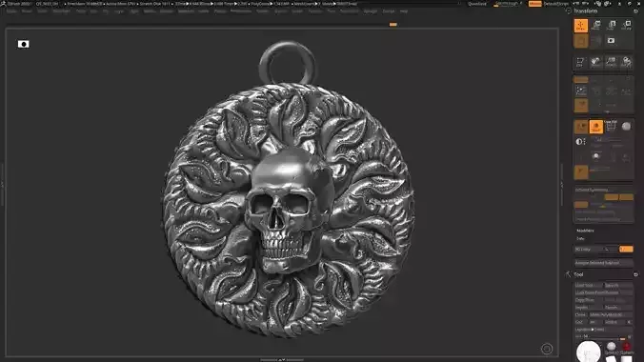644x362 pixels.
Task: Click Delete Posable Symmetry
Action: tap(597, 219)
